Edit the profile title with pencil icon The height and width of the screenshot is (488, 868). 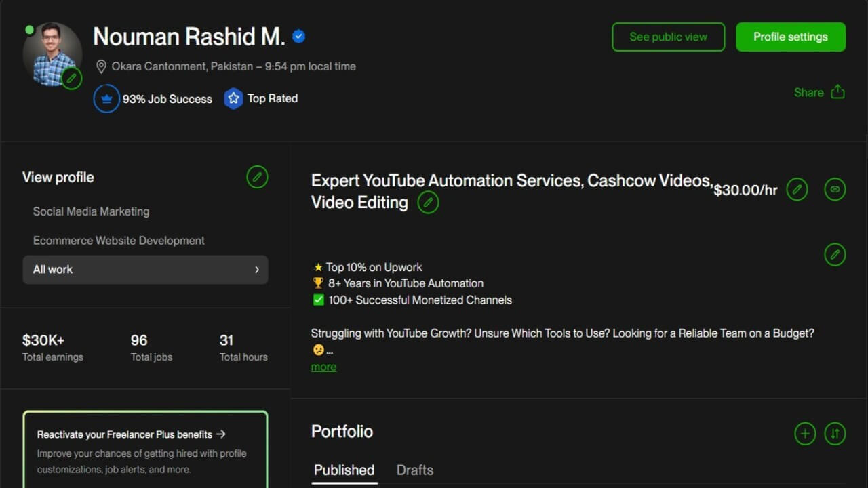(x=428, y=203)
